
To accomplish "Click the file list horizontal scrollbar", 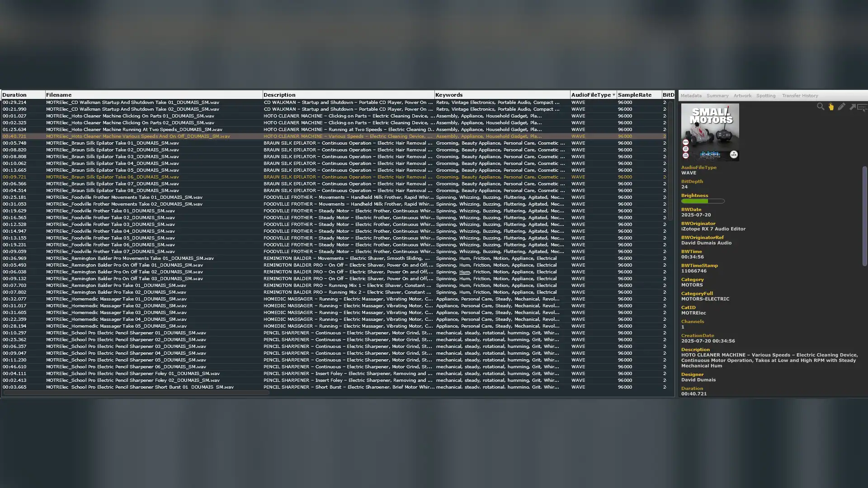I will [x=136, y=393].
